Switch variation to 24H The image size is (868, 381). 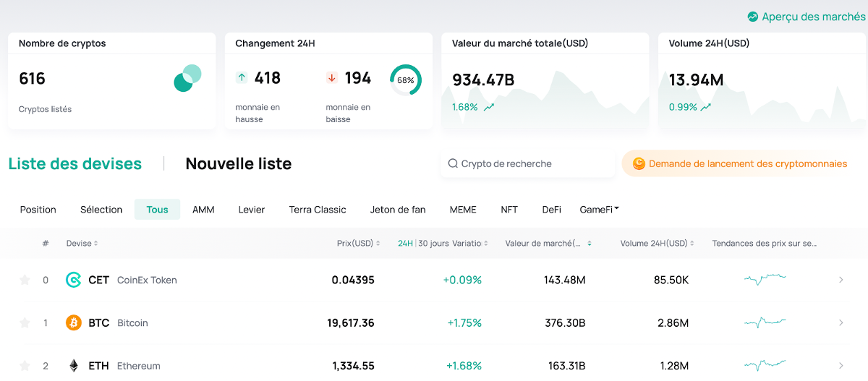(405, 244)
